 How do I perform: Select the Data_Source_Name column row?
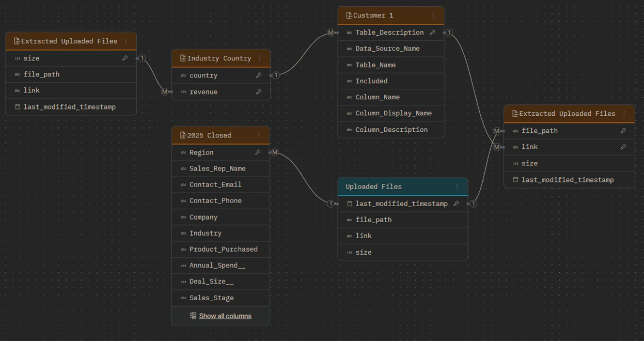[391, 49]
